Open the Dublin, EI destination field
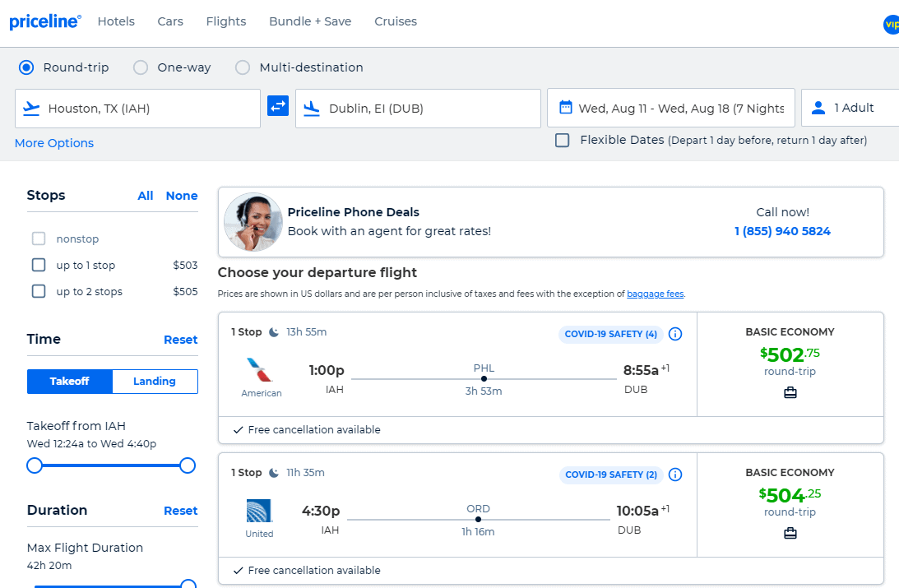Screen dimensions: 899x588 point(418,107)
